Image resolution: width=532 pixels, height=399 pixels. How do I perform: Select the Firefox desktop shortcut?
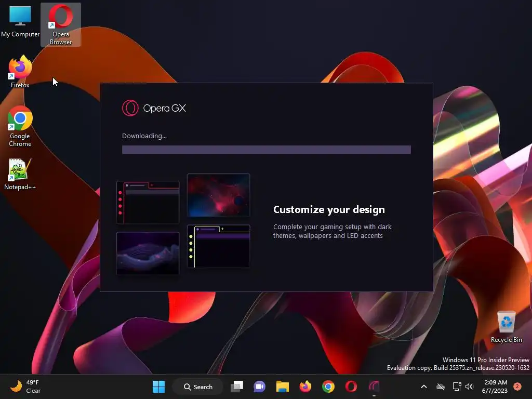[20, 72]
